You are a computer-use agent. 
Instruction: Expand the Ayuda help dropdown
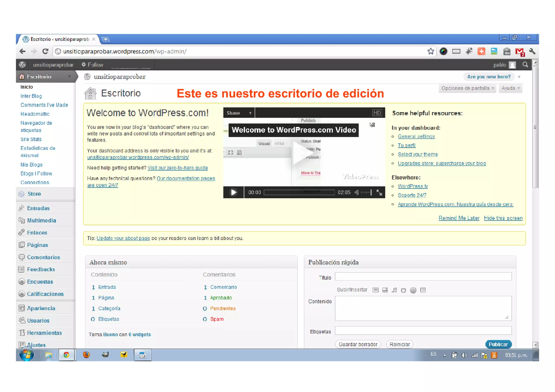pyautogui.click(x=510, y=88)
